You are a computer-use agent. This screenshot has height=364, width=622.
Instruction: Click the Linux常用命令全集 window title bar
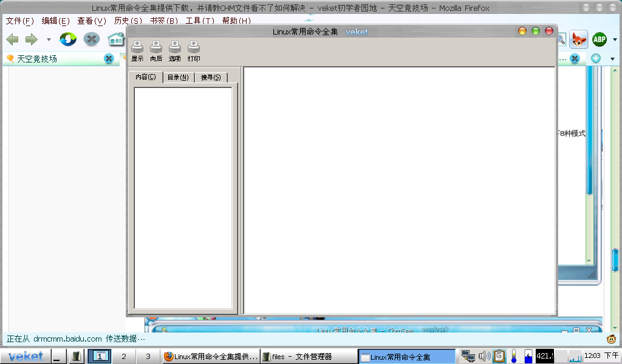click(x=321, y=32)
